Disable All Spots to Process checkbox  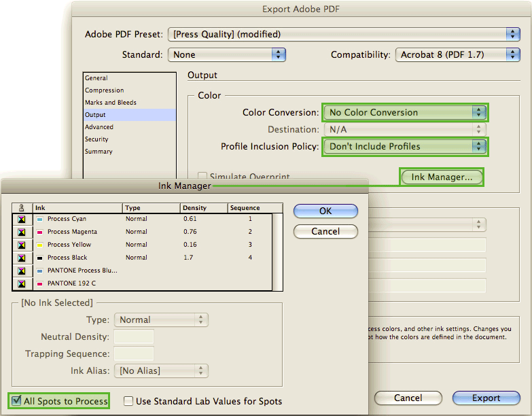16,401
